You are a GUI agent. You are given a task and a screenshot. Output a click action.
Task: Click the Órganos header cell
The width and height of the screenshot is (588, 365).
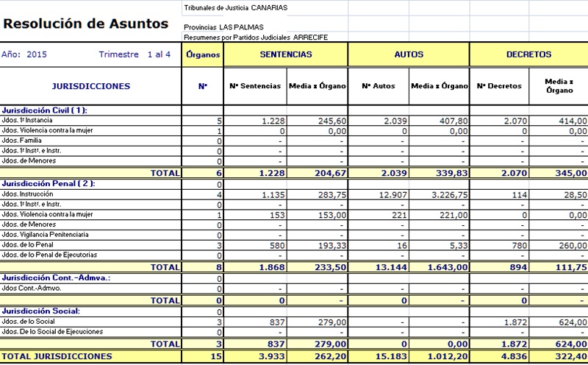tap(202, 54)
